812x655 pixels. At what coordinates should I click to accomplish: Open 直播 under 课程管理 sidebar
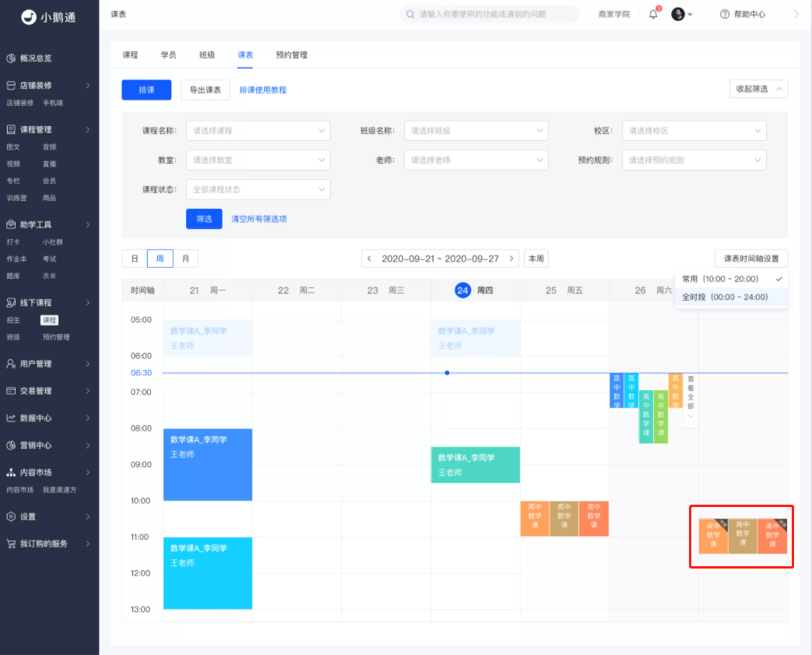pyautogui.click(x=49, y=164)
